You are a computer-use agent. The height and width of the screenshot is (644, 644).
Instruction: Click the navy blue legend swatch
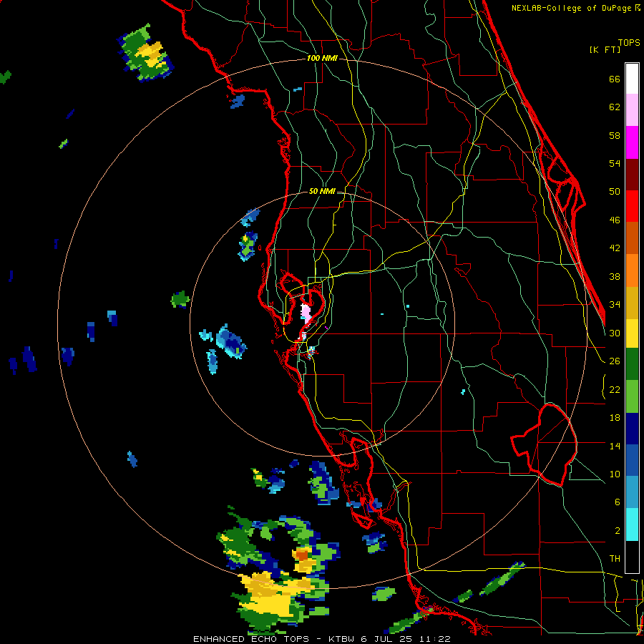click(632, 429)
